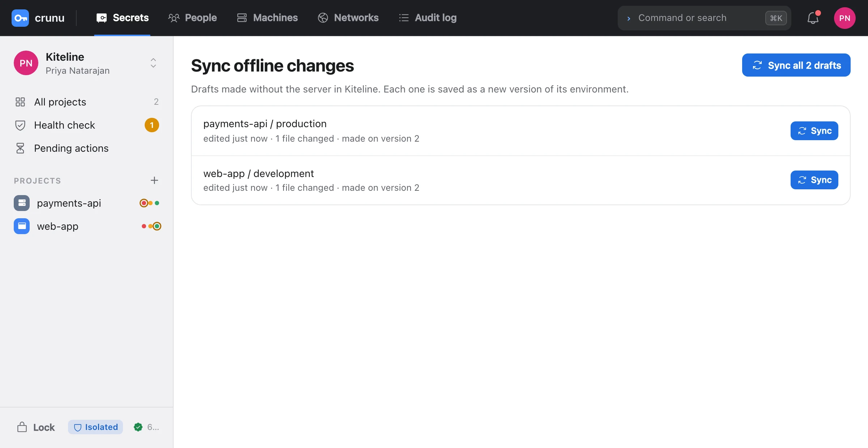Open the payments-api project
The height and width of the screenshot is (448, 868).
click(x=87, y=203)
